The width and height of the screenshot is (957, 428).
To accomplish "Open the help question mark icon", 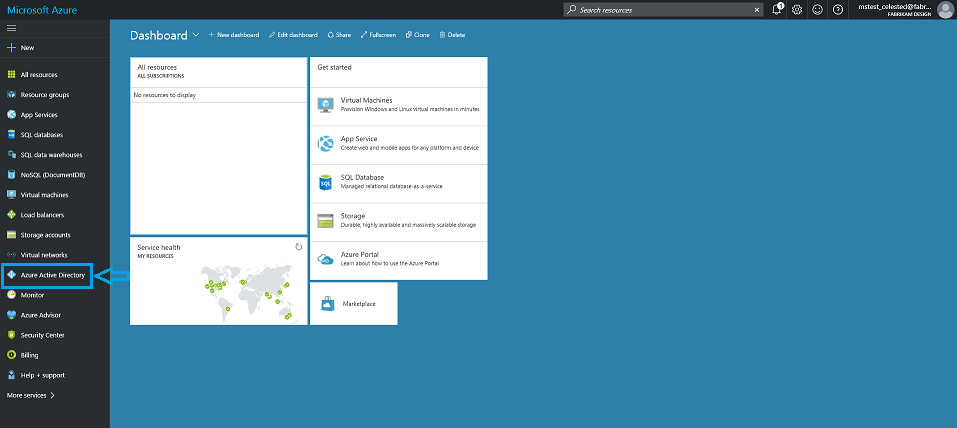I will tap(837, 10).
